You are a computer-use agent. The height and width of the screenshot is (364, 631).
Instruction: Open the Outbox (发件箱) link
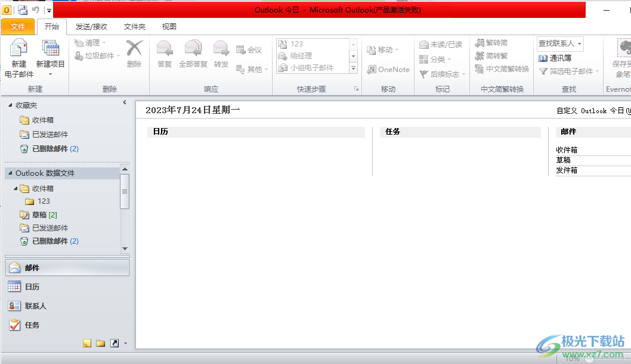coord(567,170)
